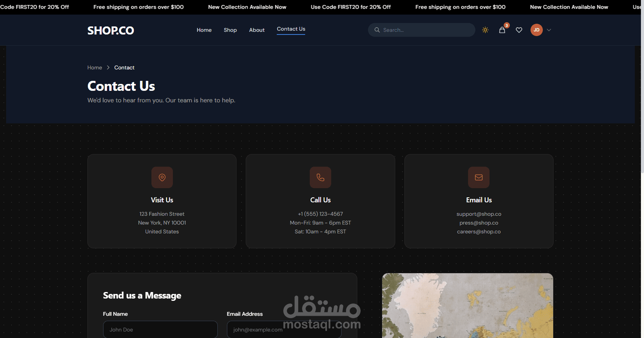This screenshot has height=338, width=644.
Task: Click the Email Us envelope icon
Action: click(x=479, y=177)
